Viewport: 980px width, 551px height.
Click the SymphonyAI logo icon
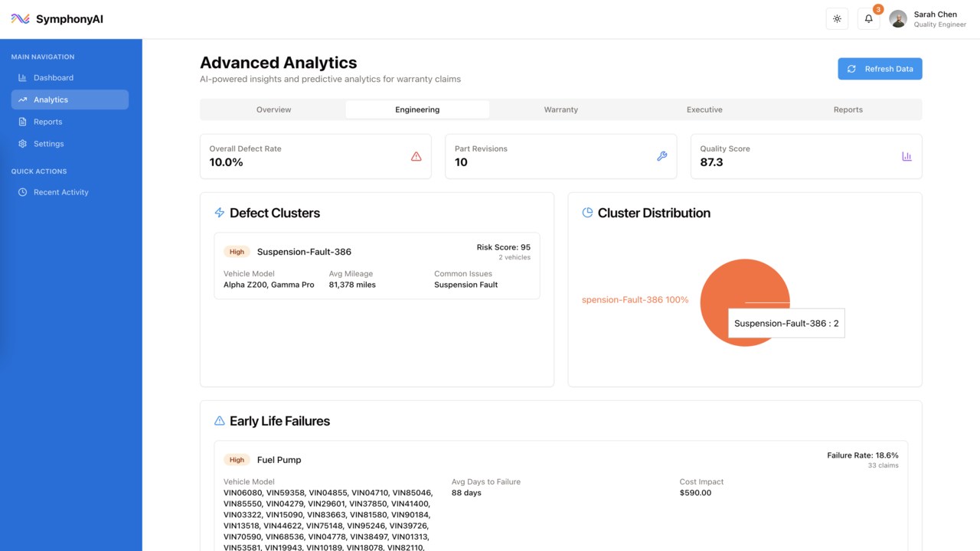click(20, 19)
